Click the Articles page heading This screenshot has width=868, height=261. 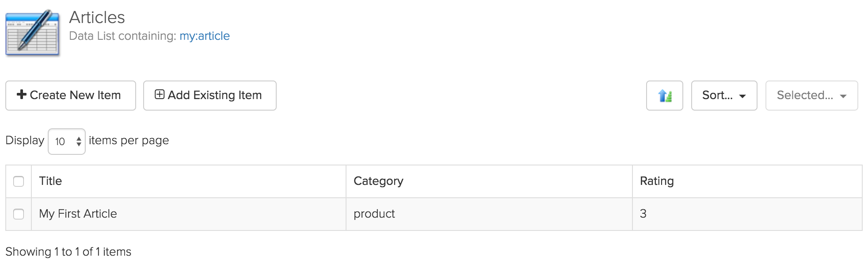97,17
